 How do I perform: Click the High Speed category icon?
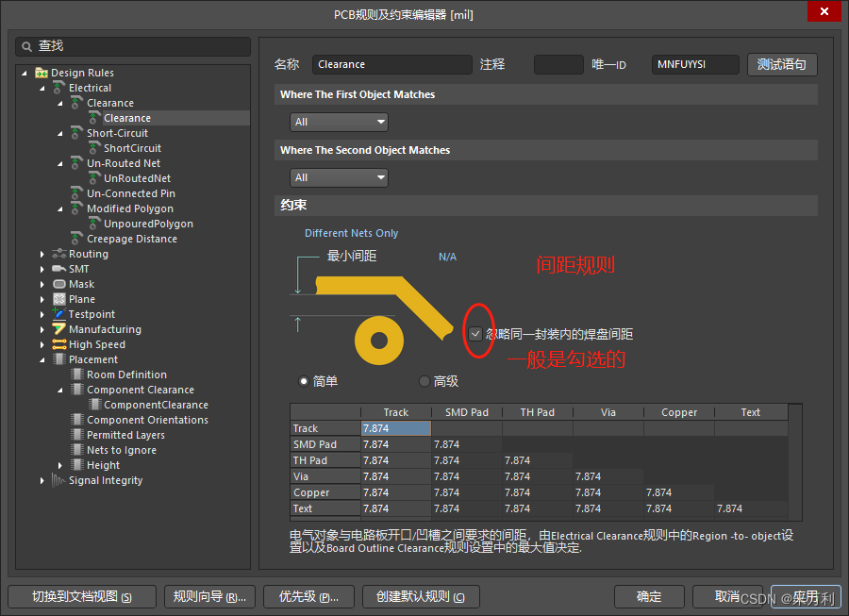point(59,344)
